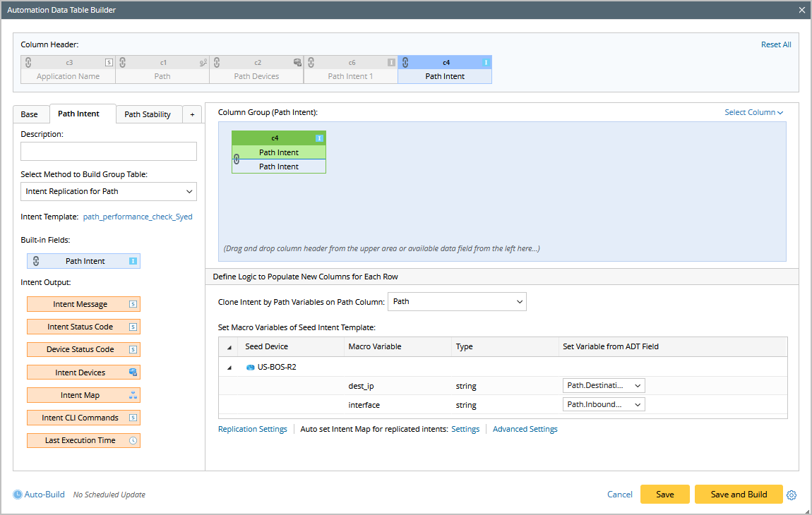Click the Last Execution Time clock icon
Viewport: 812px width, 515px height.
[x=132, y=440]
